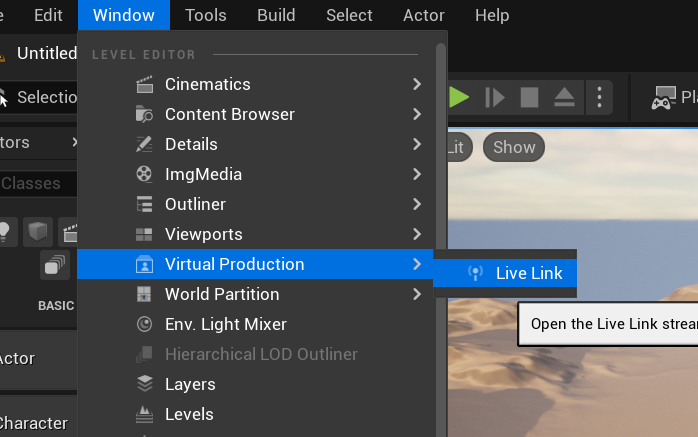Screen dimensions: 698x437
Task: Select the World Partition entry text
Action: point(222,294)
